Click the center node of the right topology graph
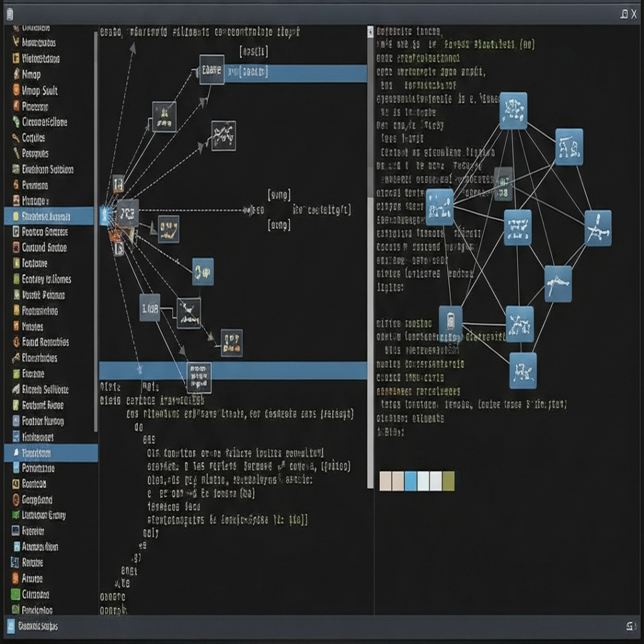This screenshot has height=644, width=644. 518,227
